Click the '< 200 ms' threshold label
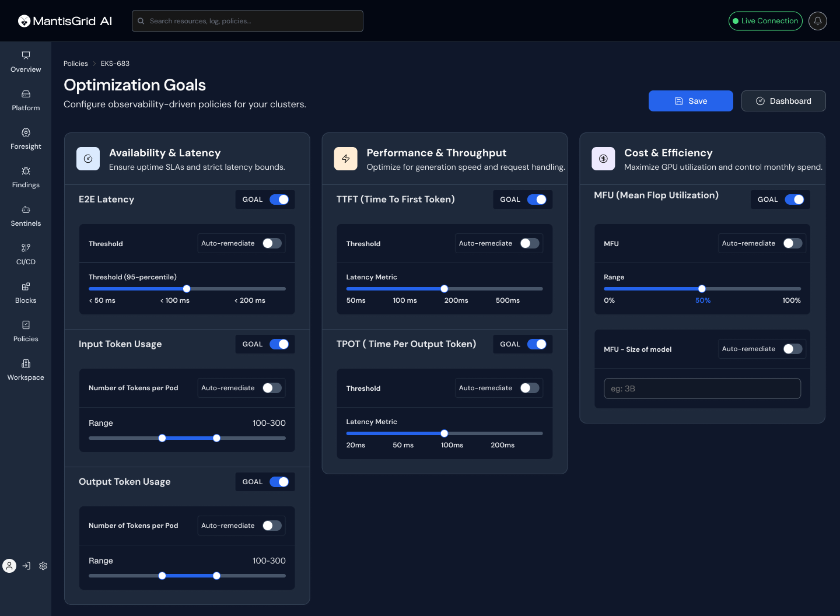The image size is (840, 616). tap(250, 300)
